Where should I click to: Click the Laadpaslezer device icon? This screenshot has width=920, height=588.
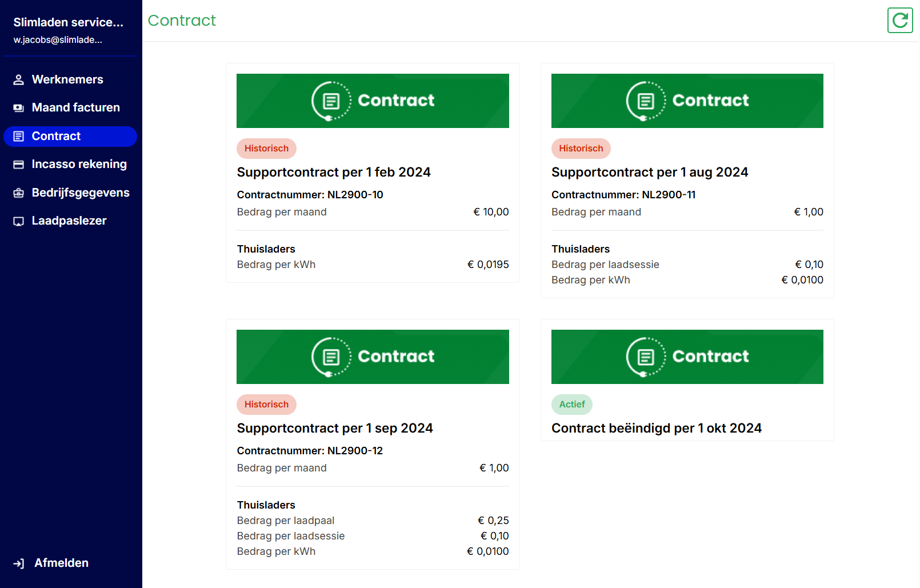click(19, 221)
